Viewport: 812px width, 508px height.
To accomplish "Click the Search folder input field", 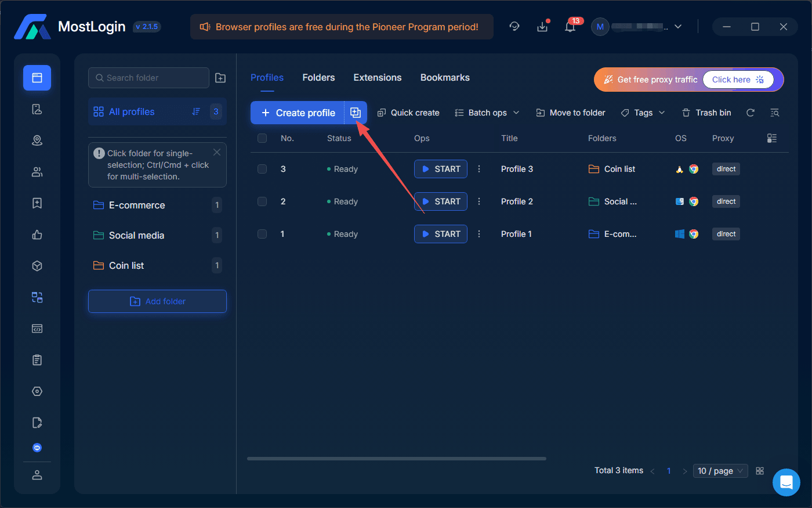I will click(x=148, y=78).
